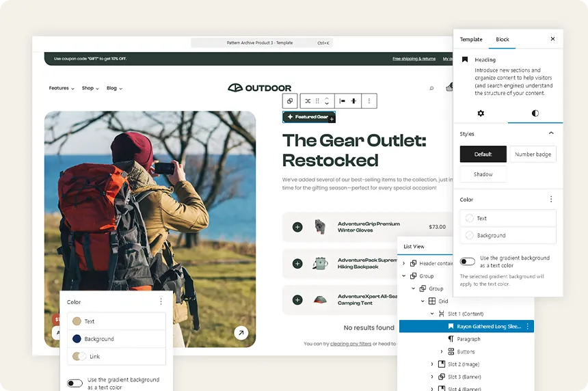Image resolution: width=588 pixels, height=391 pixels.
Task: Click the vertical alignment icon in block toolbar
Action: (353, 101)
